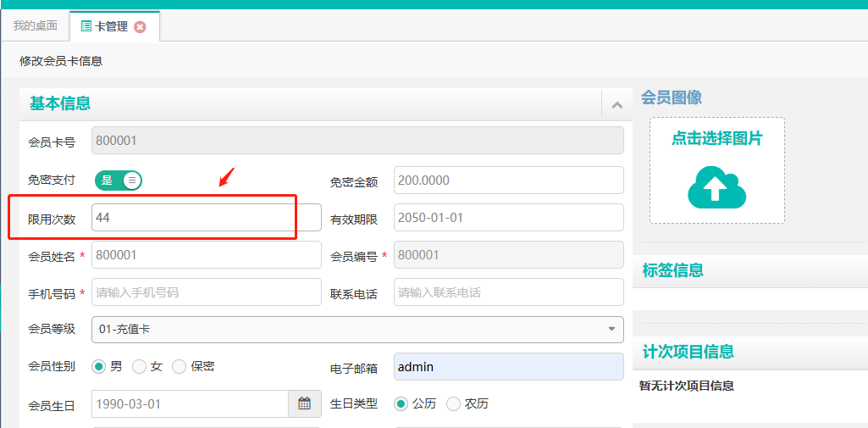Edit the 会员姓名 field

click(x=207, y=255)
